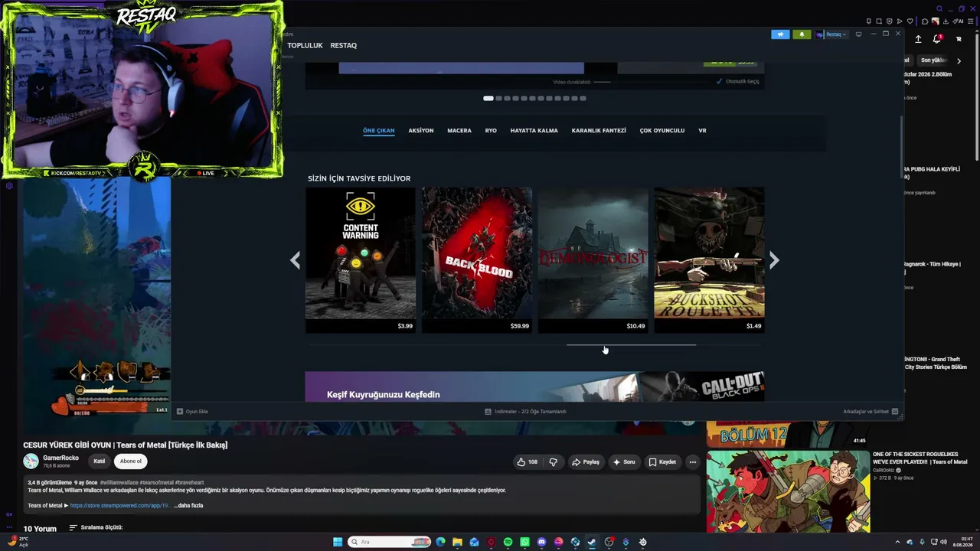Open the Buckshot Roulette game card
The image size is (980, 551).
coord(709,260)
